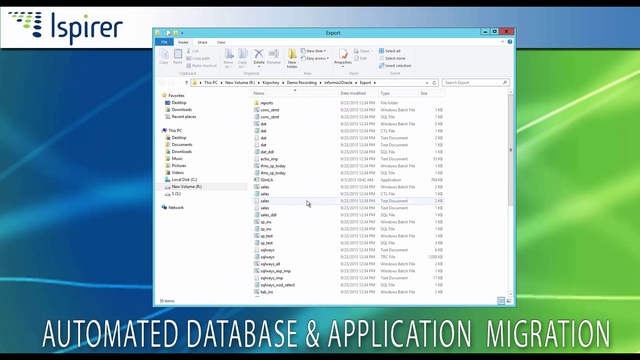Switch to the View ribbon tab
Screen dimensions: 640x360
(221, 42)
